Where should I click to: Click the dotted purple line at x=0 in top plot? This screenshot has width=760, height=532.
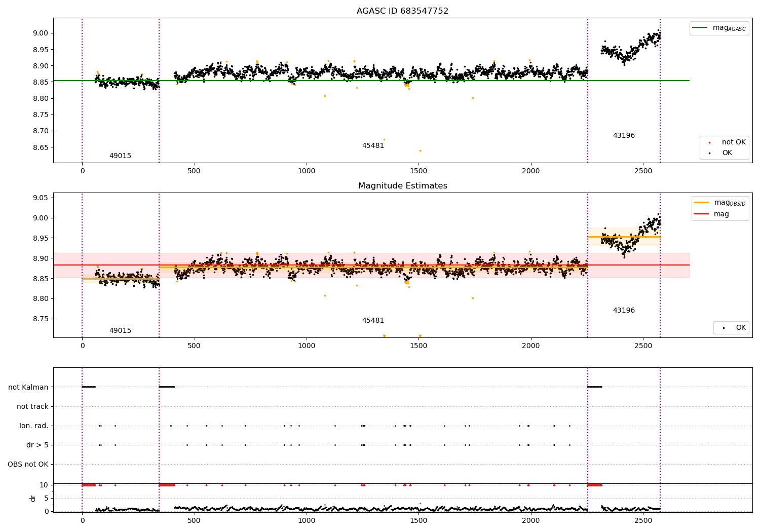(82, 90)
